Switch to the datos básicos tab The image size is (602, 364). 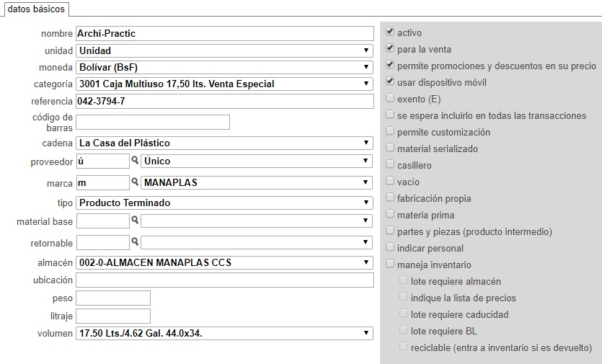(36, 9)
